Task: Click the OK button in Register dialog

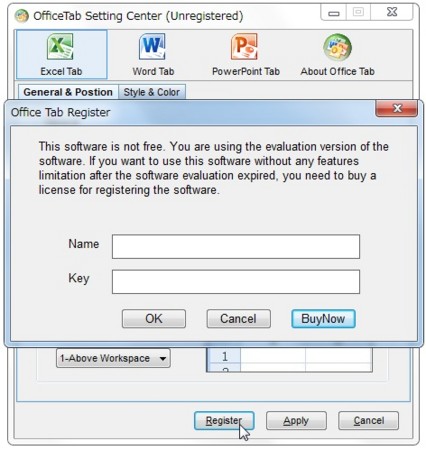Action: click(x=154, y=319)
